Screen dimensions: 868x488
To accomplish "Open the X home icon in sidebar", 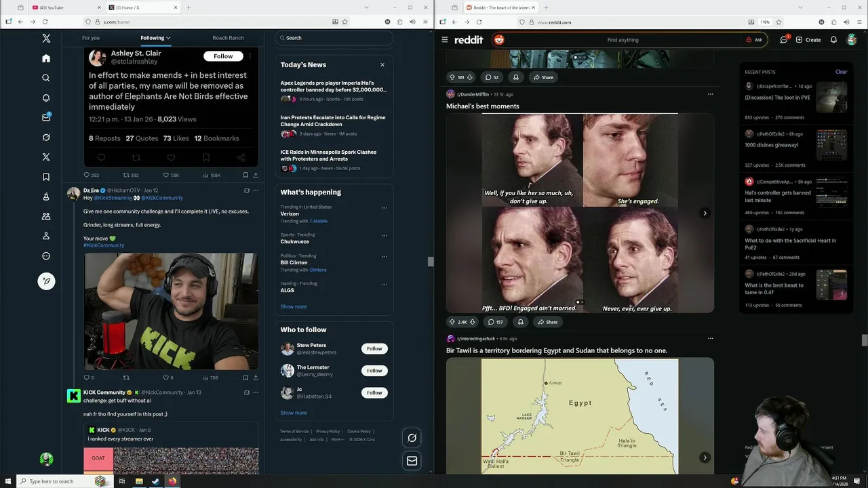I will (x=46, y=58).
